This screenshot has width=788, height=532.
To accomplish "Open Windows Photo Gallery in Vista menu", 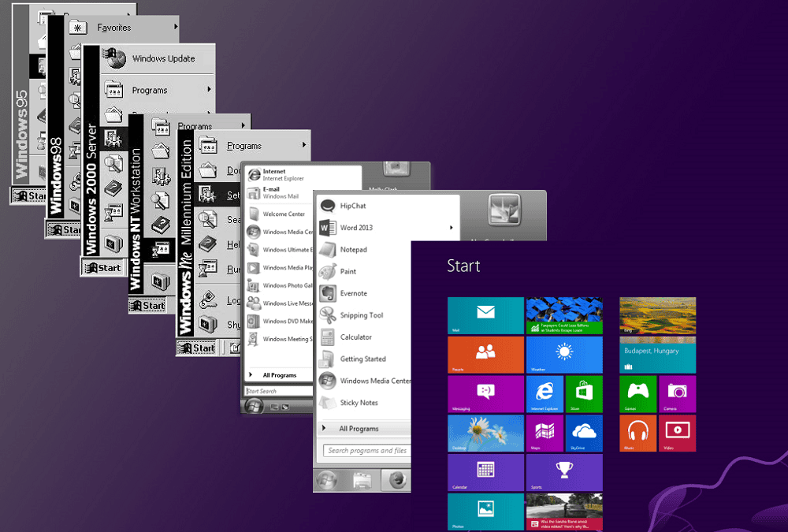I will tap(280, 285).
